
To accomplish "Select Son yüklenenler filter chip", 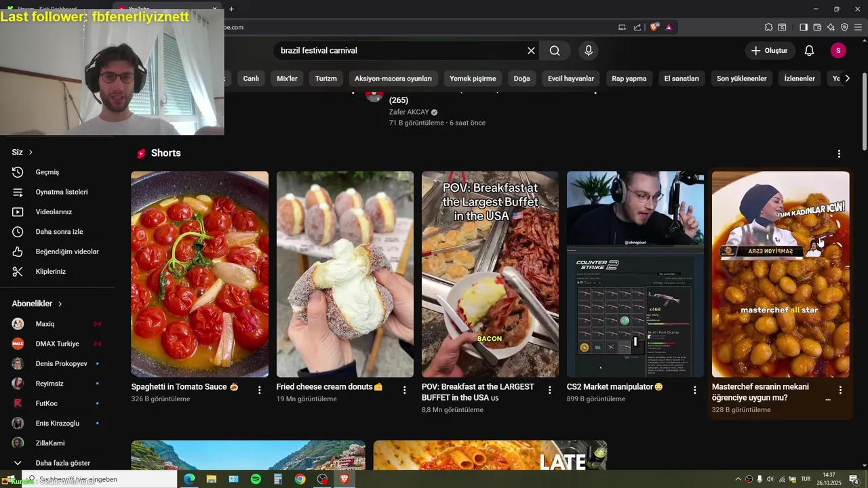I will 742,79.
